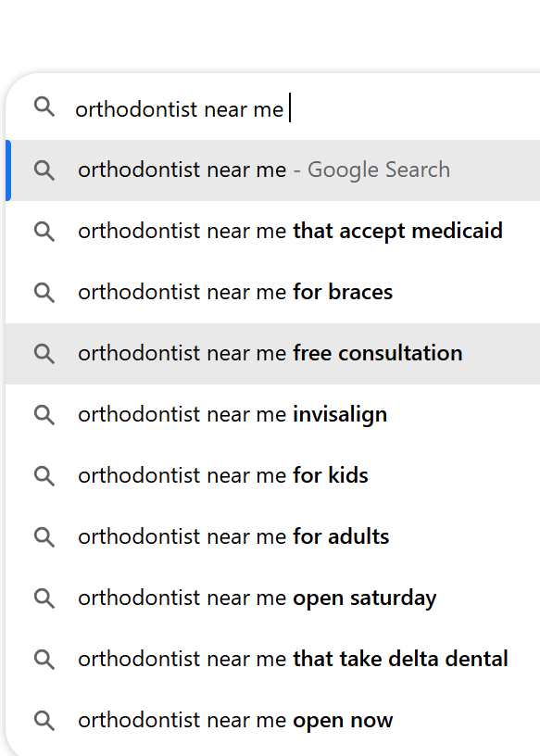Click magnifier icon beside free consultation suggestion
540x756 pixels.
click(44, 354)
